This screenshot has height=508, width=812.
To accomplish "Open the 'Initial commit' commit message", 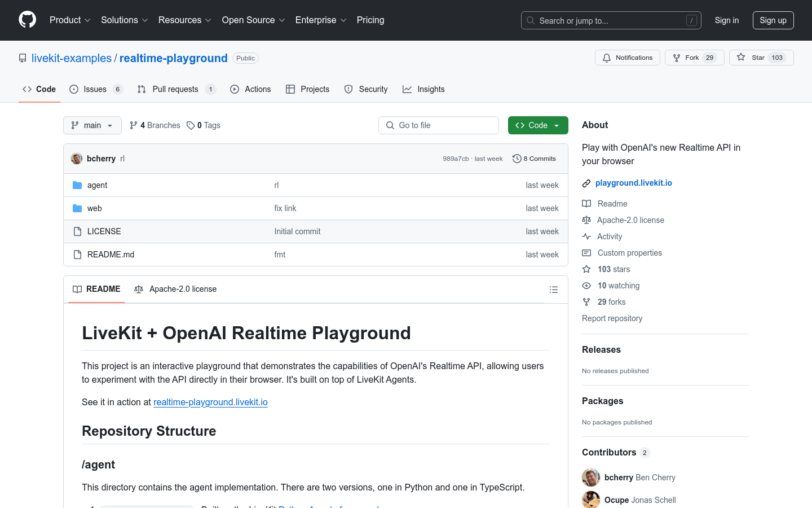I will tap(297, 231).
